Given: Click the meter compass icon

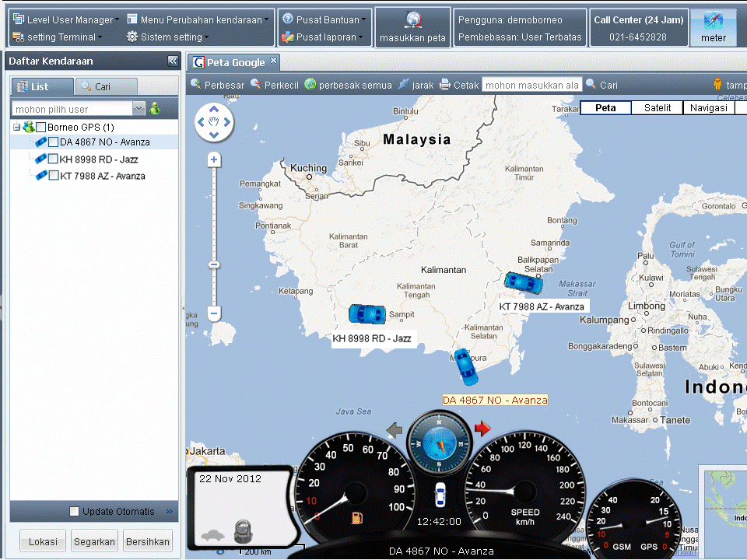Looking at the screenshot, I should 714,21.
